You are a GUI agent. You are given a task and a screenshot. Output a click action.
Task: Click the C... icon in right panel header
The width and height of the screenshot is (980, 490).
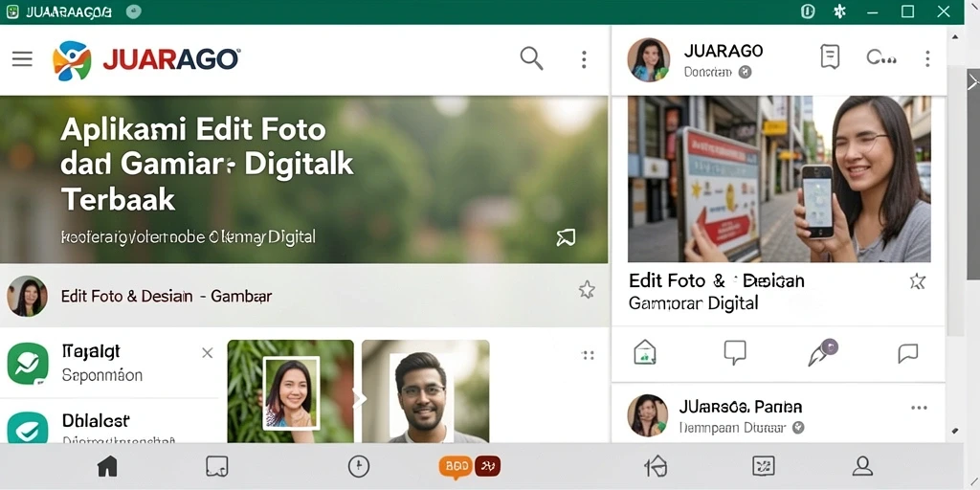(x=881, y=58)
